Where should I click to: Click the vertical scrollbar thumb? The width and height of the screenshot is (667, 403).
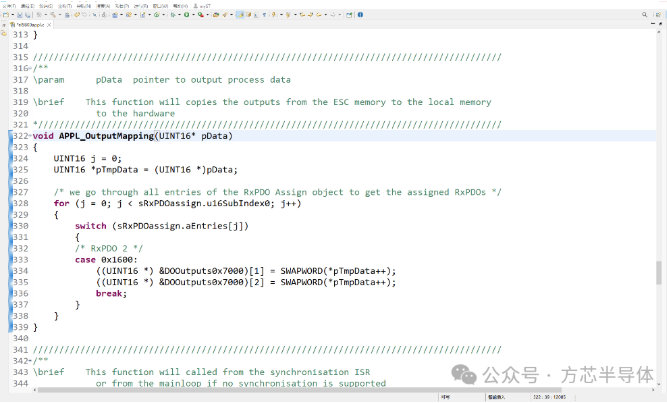[659, 272]
